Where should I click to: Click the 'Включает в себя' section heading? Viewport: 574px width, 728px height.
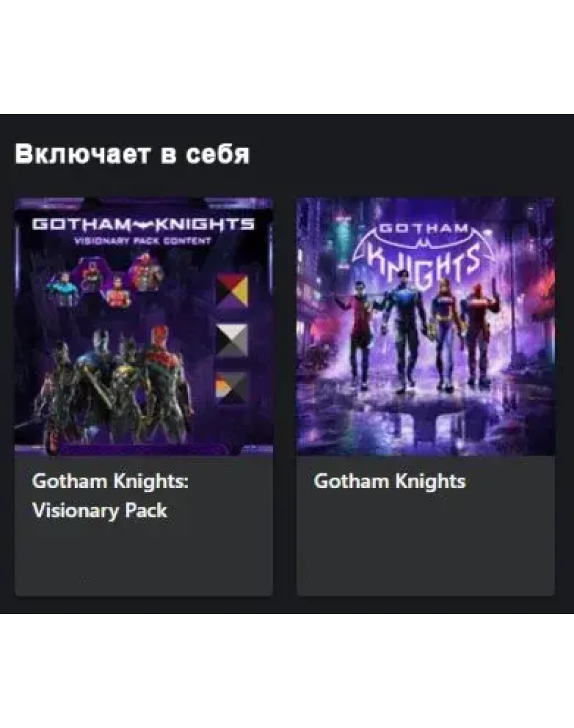(x=132, y=154)
